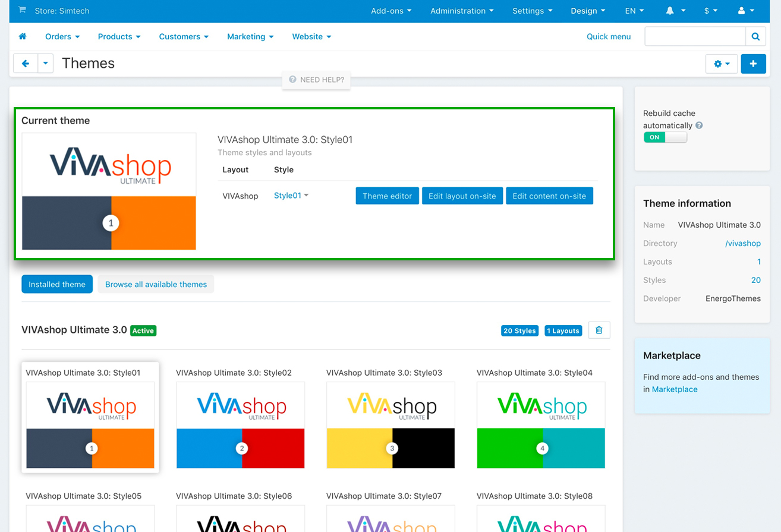Screen dimensions: 781x532
Task: Click the EnergoThemes developer name
Action: pyautogui.click(x=733, y=298)
